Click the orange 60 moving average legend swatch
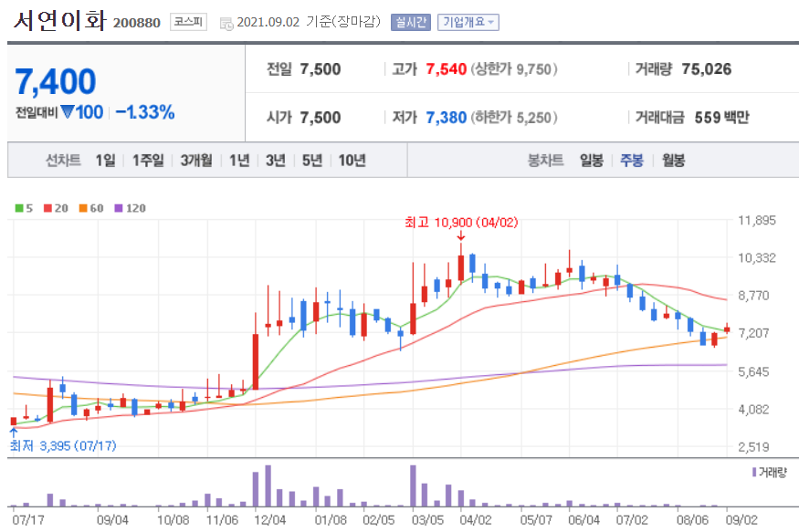Viewport: 799px width, 532px height. tap(83, 208)
